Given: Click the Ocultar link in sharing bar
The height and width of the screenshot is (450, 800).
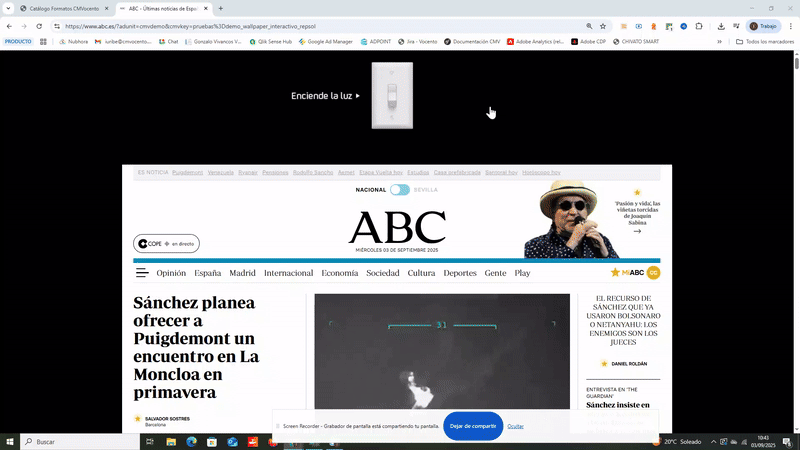Looking at the screenshot, I should click(516, 426).
